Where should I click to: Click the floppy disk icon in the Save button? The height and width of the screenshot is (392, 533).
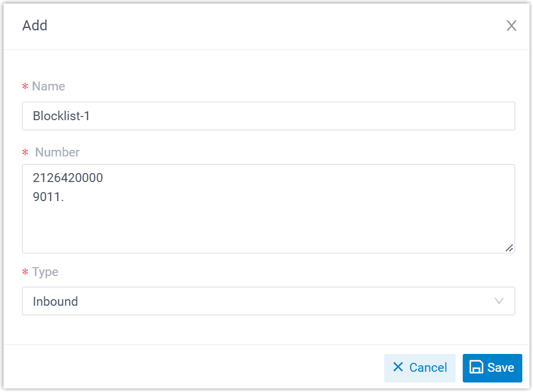pos(478,368)
